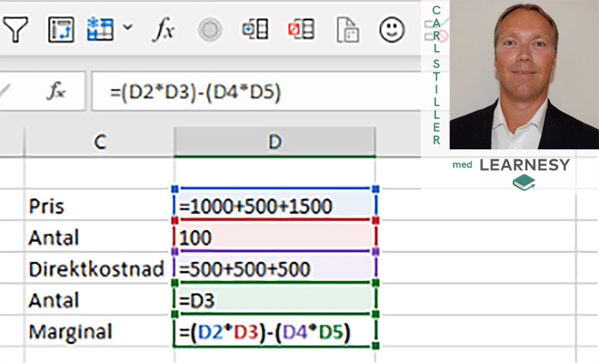Click the cell containing =500+500+500
The height and width of the screenshot is (364, 599).
pos(274,269)
